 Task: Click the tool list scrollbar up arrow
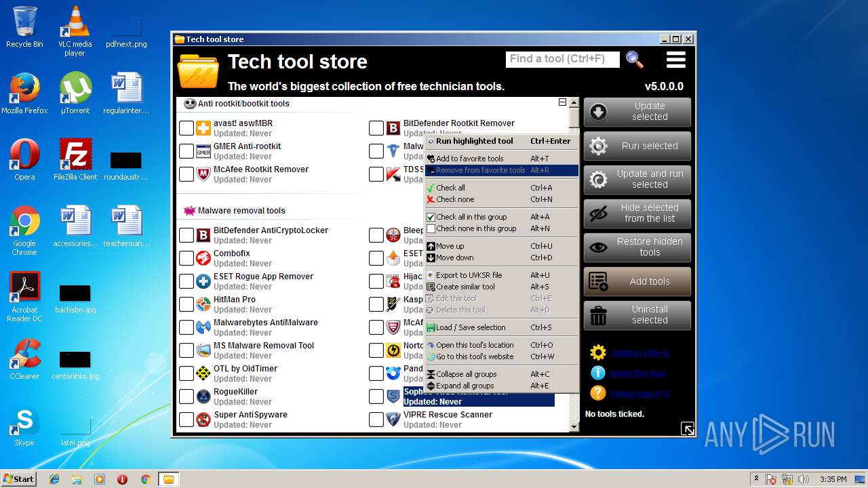tap(574, 102)
